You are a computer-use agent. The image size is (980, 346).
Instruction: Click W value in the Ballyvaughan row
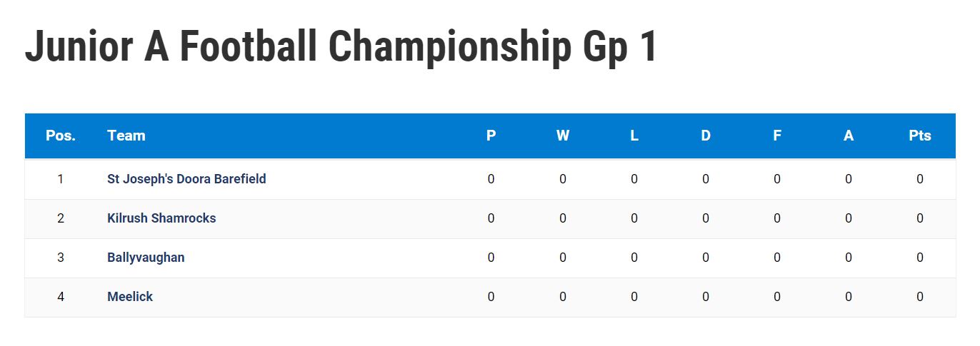coord(563,258)
